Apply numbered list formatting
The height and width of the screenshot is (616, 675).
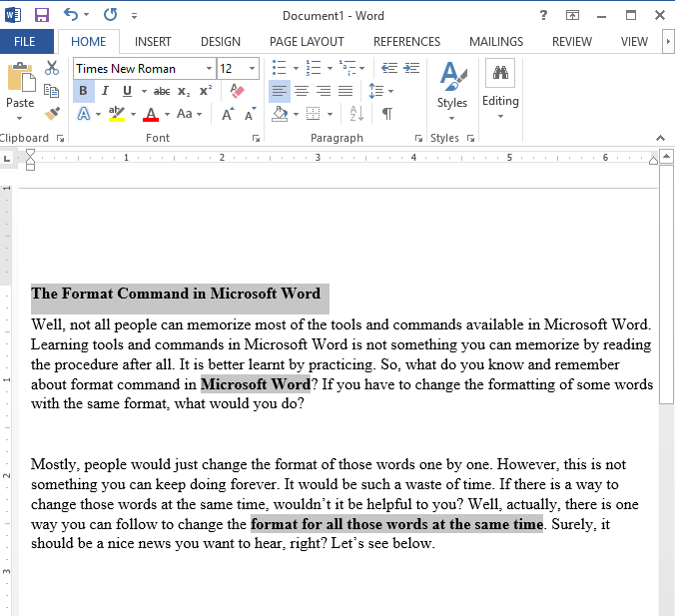click(x=313, y=68)
